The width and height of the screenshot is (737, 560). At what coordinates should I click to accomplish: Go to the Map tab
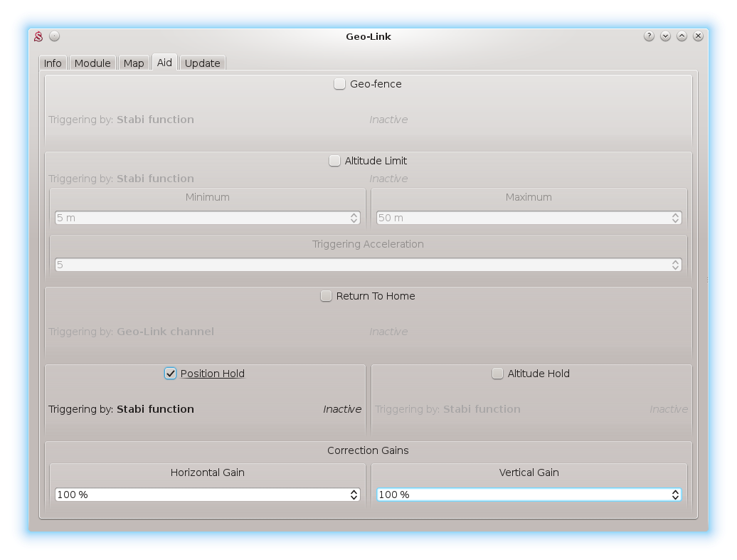(134, 63)
